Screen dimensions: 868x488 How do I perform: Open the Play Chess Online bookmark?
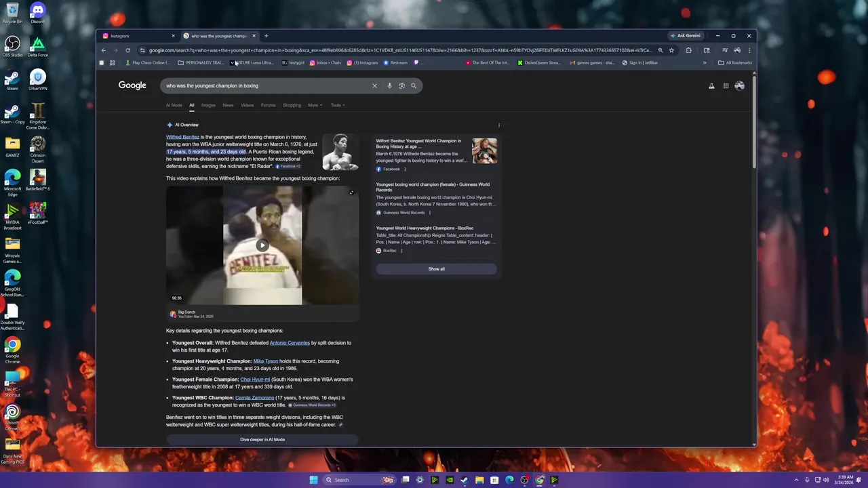pos(146,63)
